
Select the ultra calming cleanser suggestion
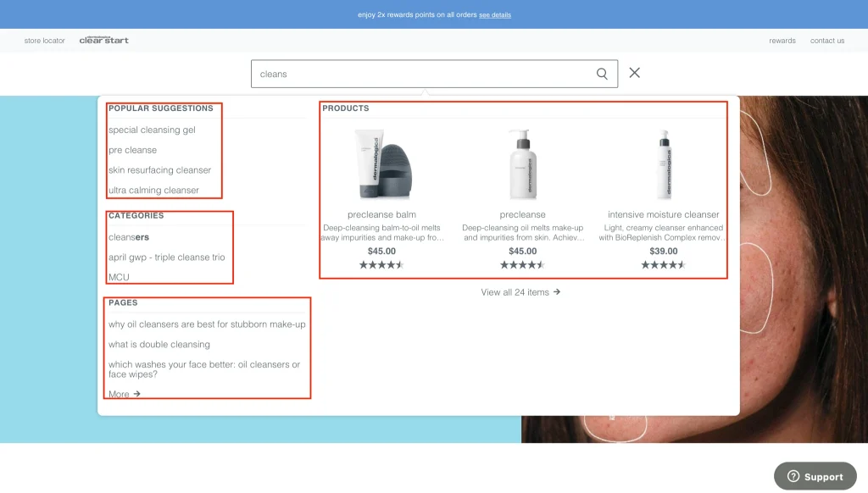[x=153, y=191]
